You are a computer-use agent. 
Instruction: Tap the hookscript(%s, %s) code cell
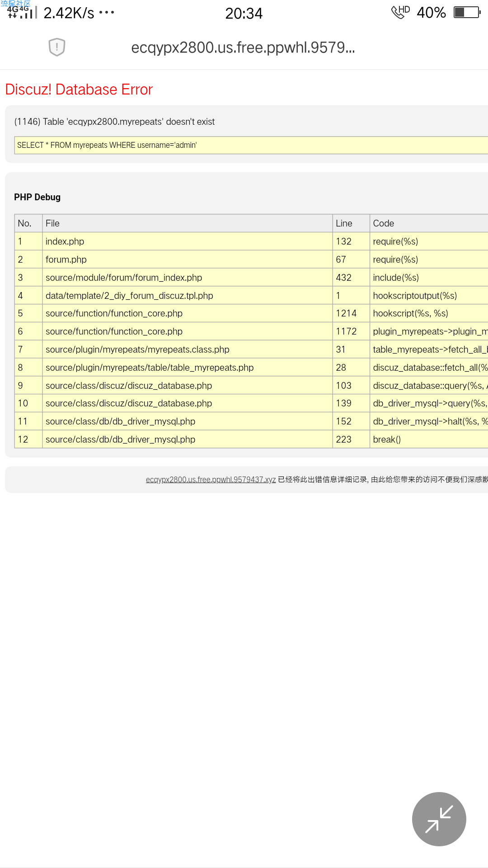[429, 313]
